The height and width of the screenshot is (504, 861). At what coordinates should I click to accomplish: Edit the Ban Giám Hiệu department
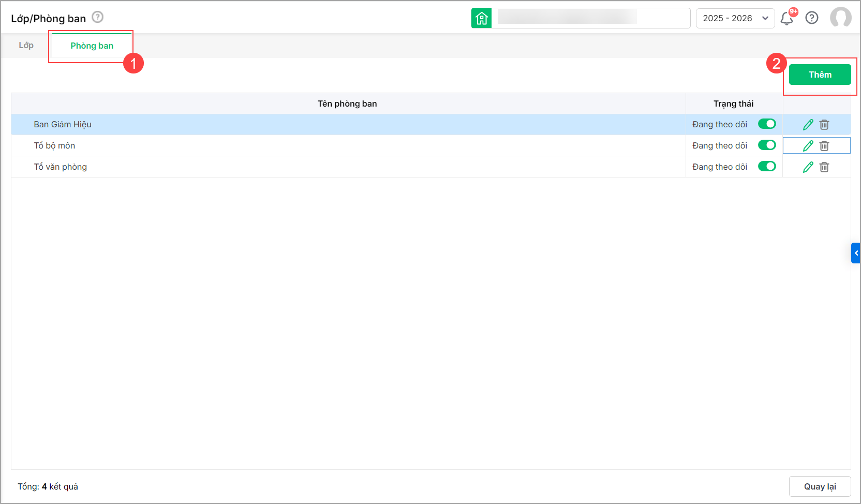click(x=808, y=125)
